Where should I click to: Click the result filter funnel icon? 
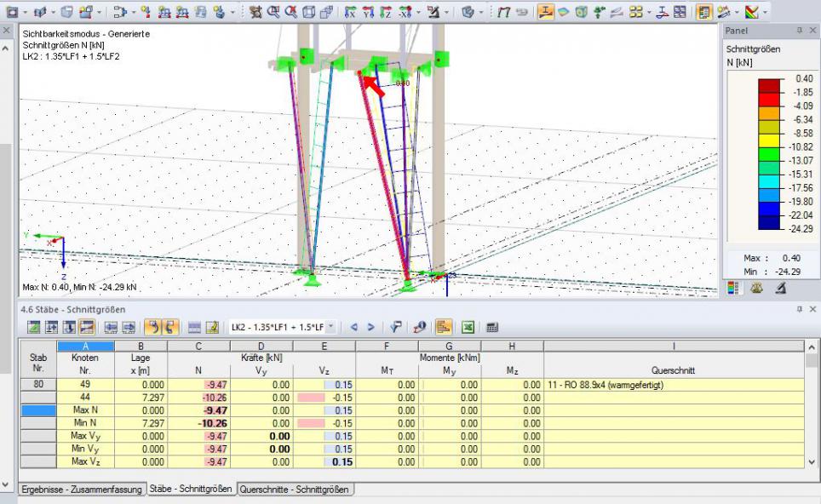tap(396, 327)
